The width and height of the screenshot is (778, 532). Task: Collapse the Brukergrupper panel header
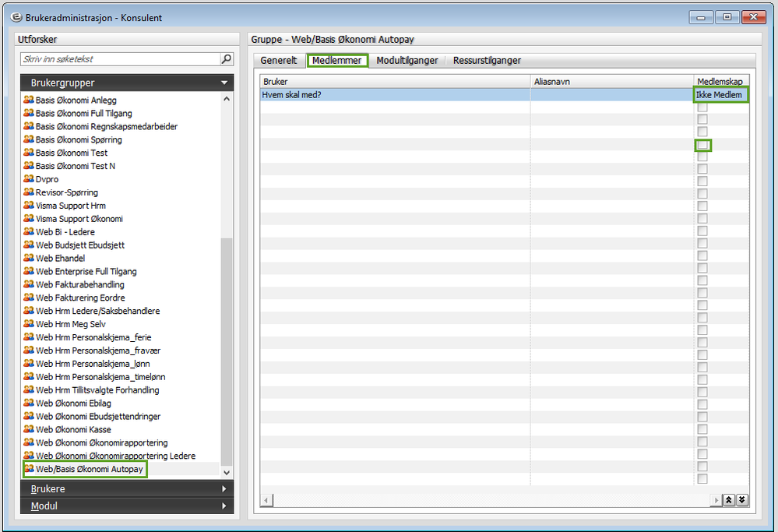coord(127,83)
